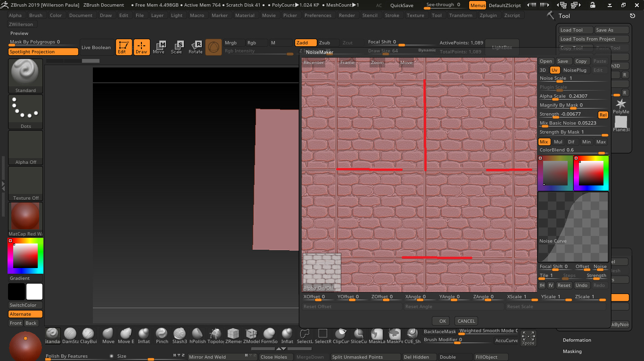Select the ClipCurve brush icon
The height and width of the screenshot is (361, 644).
pyautogui.click(x=341, y=336)
